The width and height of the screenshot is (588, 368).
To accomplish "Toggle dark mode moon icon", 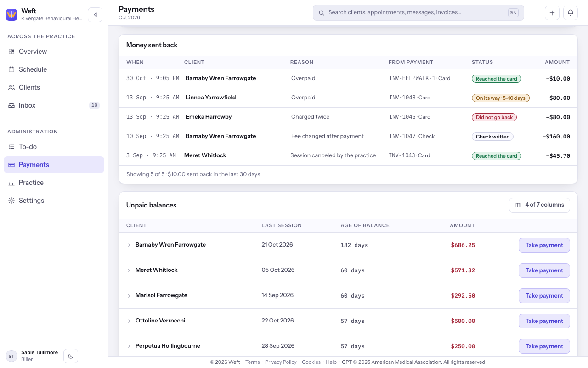I will (x=71, y=356).
